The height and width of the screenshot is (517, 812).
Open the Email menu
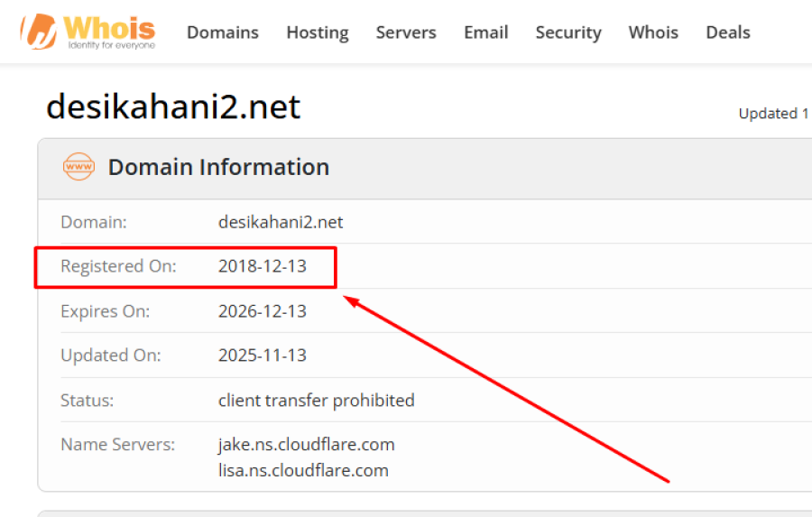click(x=485, y=32)
